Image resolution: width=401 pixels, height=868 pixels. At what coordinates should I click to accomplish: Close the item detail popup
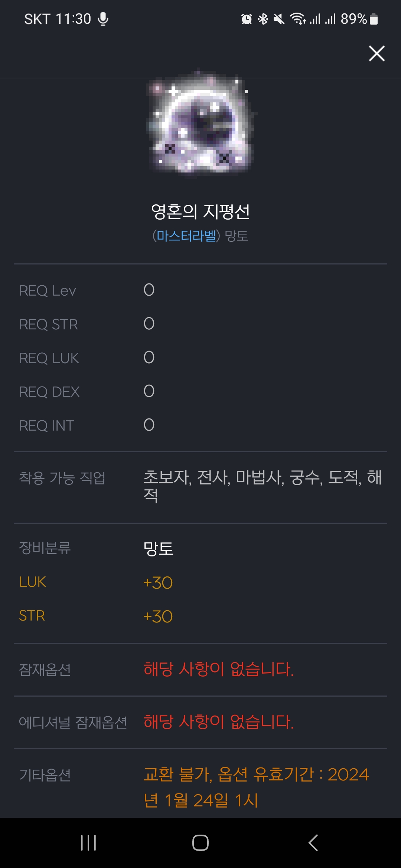(x=376, y=53)
